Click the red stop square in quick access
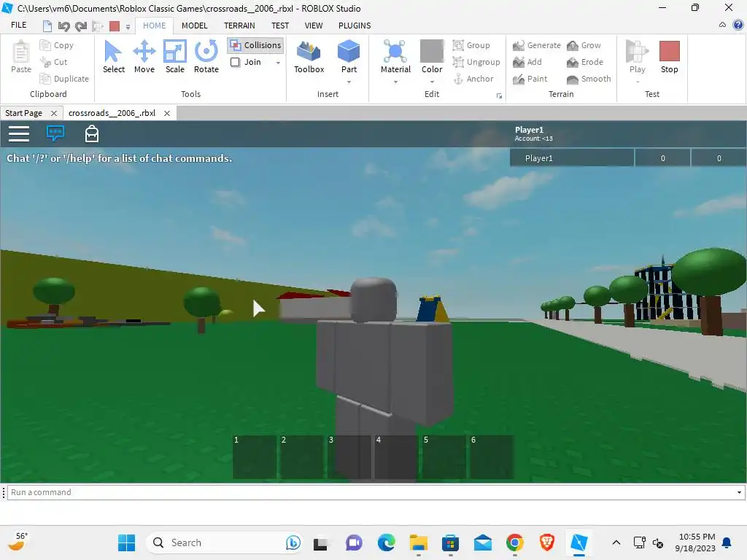The width and height of the screenshot is (747, 560). [x=115, y=26]
